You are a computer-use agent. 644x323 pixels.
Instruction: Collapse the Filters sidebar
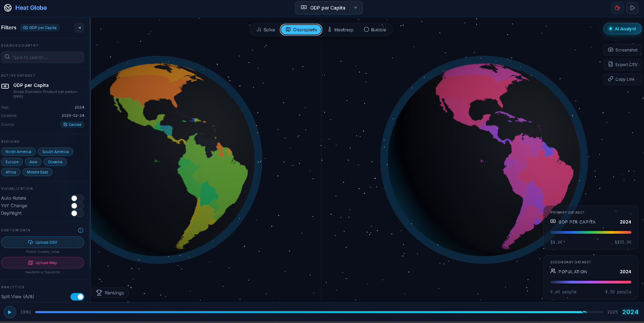[x=79, y=27]
